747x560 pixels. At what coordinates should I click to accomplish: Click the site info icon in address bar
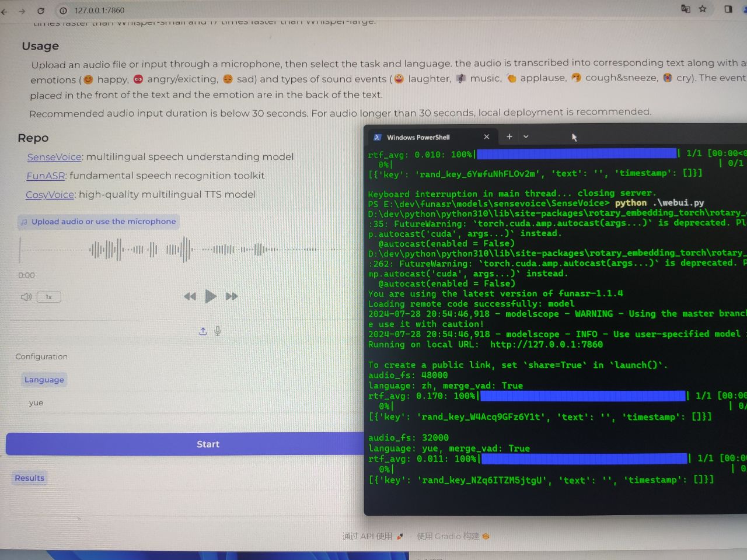[x=64, y=10]
